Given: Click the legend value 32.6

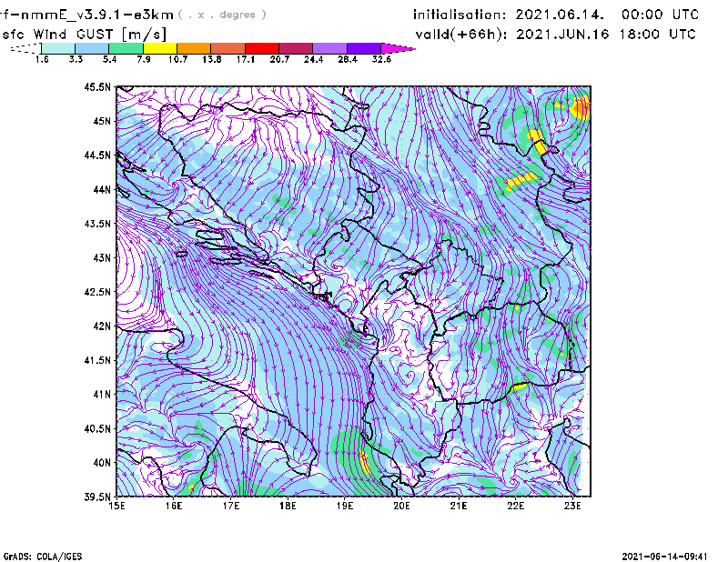Looking at the screenshot, I should coord(381,59).
